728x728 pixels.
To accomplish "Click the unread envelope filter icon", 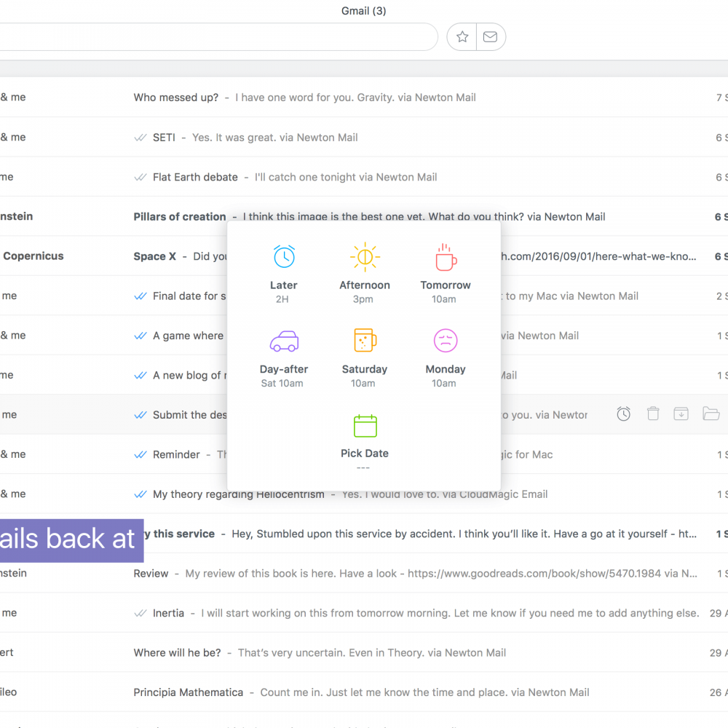I will pyautogui.click(x=490, y=36).
